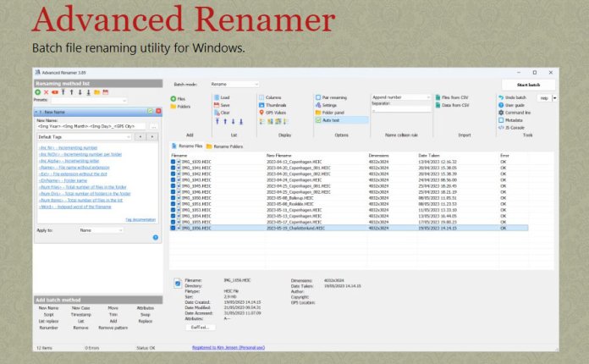Click Undo batch tool
Image resolution: width=589 pixels, height=364 pixels.
point(515,97)
